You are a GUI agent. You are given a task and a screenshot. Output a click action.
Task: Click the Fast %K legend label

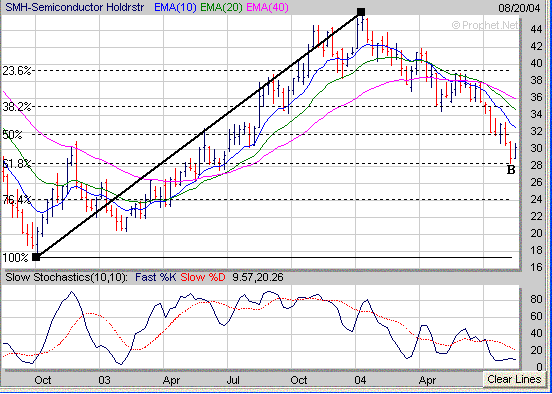point(156,277)
